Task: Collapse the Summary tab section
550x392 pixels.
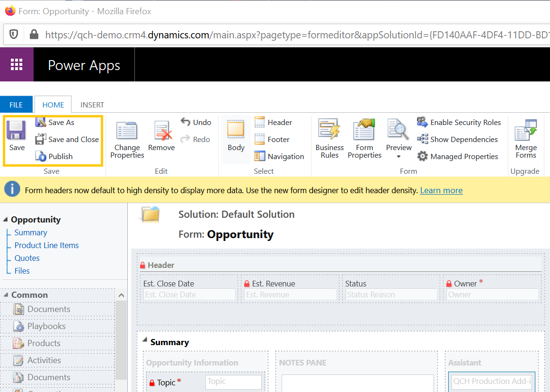Action: (144, 340)
